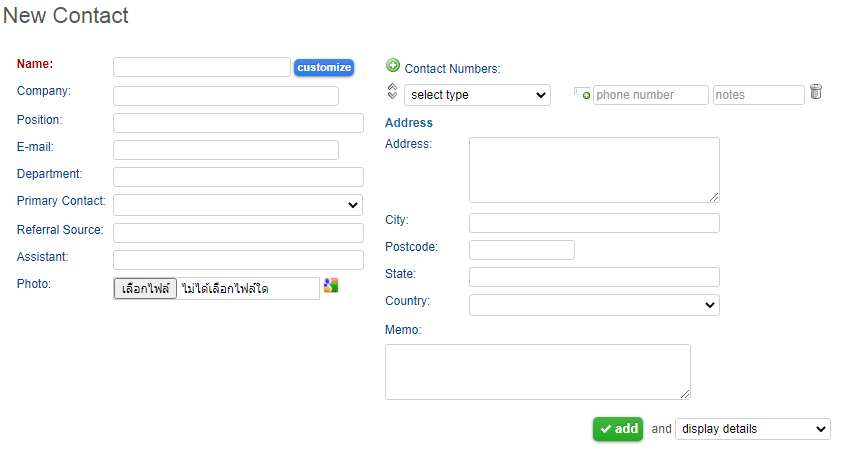This screenshot has height=451, width=857.
Task: Click the colorful image search icon beside Photo
Action: [331, 285]
